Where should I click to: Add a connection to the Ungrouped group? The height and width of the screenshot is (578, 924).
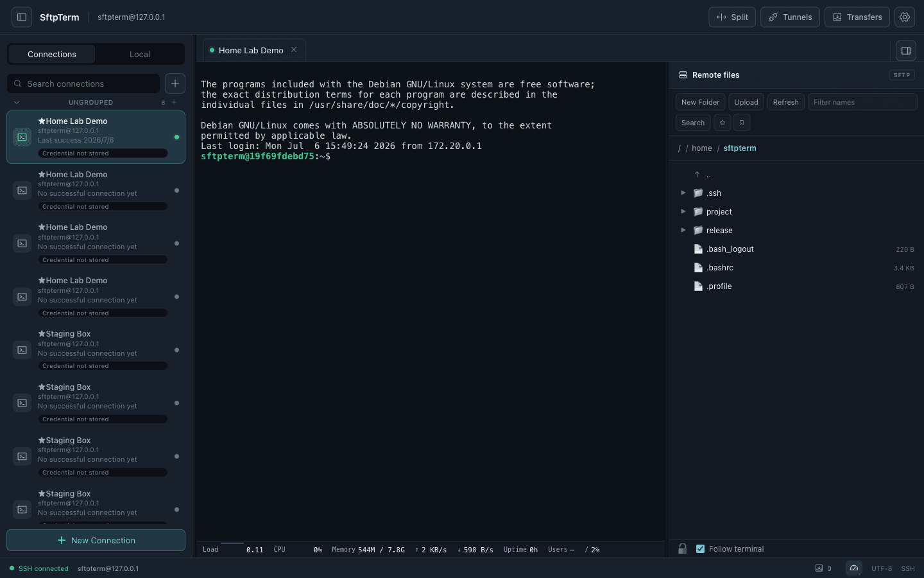tap(174, 102)
